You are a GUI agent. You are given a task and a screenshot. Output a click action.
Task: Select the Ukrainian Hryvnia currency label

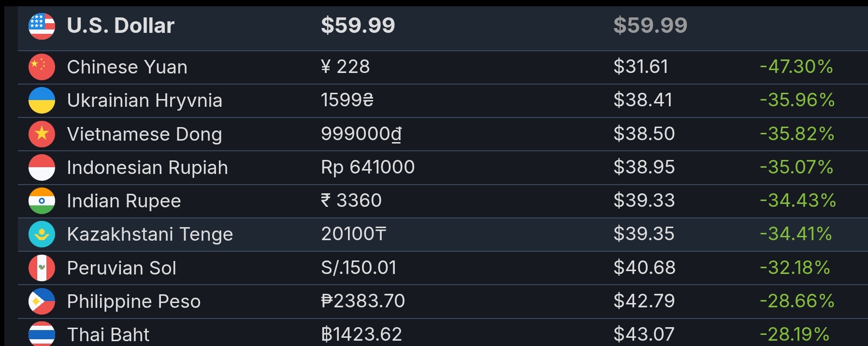tap(145, 101)
